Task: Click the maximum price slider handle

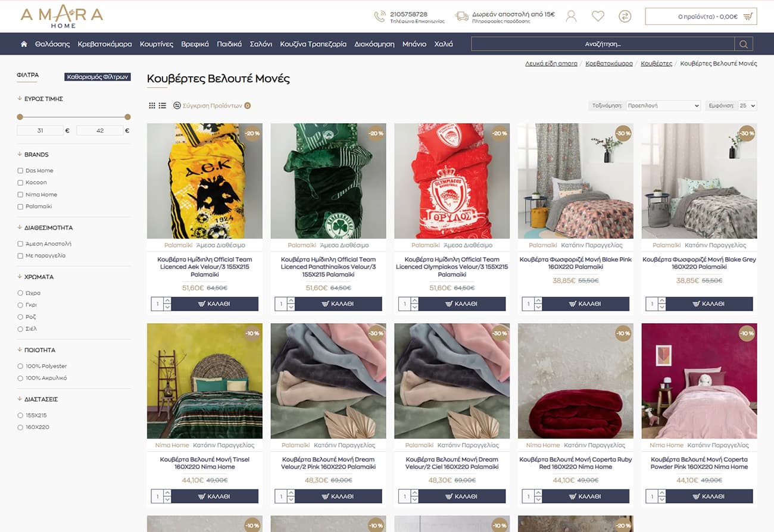Action: 127,117
